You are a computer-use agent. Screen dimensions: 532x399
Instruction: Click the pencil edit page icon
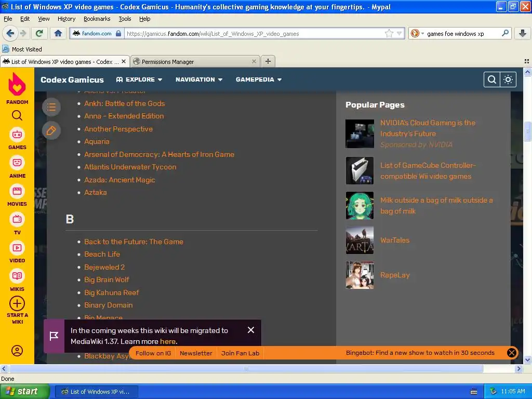(51, 130)
